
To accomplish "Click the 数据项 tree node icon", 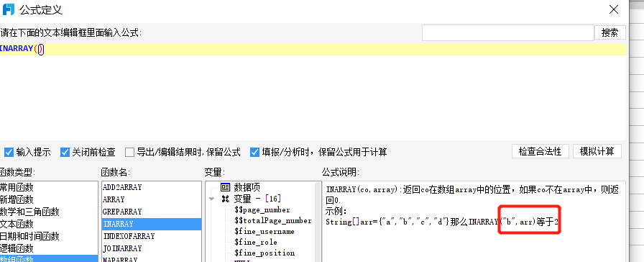I will click(226, 188).
